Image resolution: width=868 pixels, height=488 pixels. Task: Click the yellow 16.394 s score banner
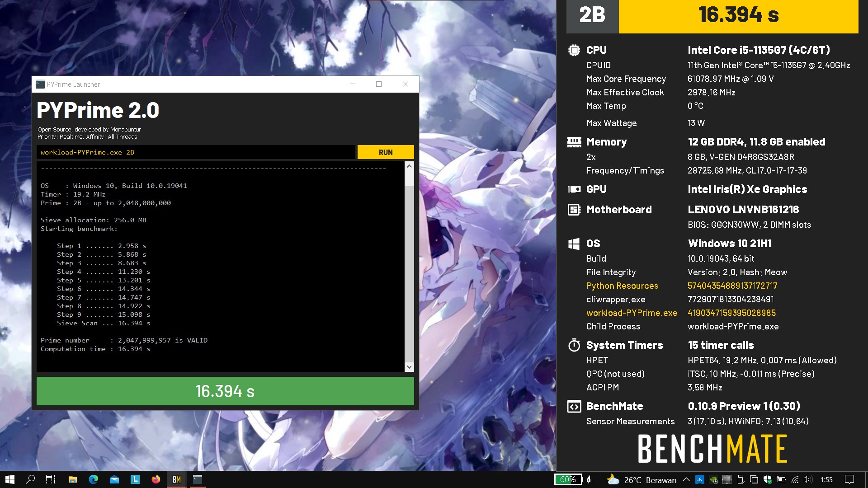(738, 15)
